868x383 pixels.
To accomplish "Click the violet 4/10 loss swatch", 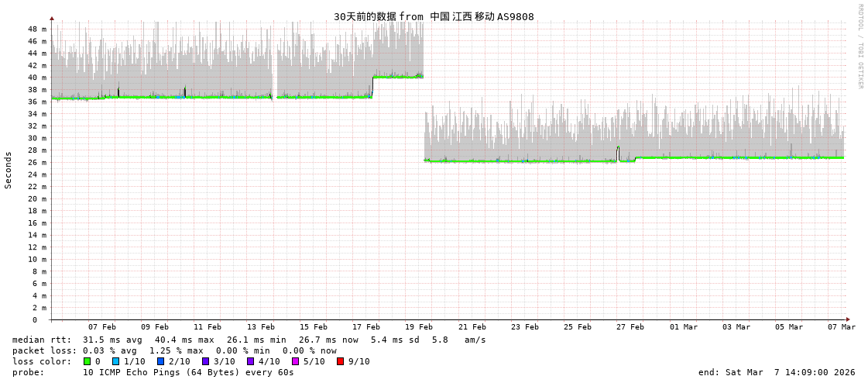I will pyautogui.click(x=250, y=361).
